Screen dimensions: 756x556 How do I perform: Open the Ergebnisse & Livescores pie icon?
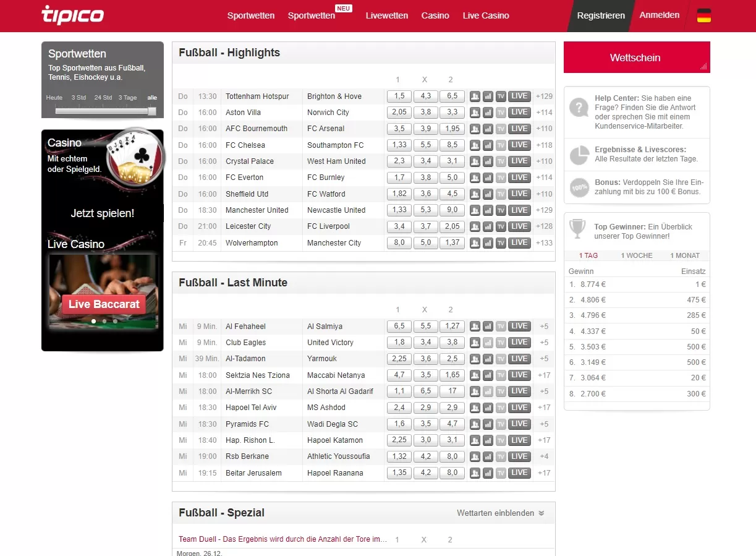(x=579, y=155)
